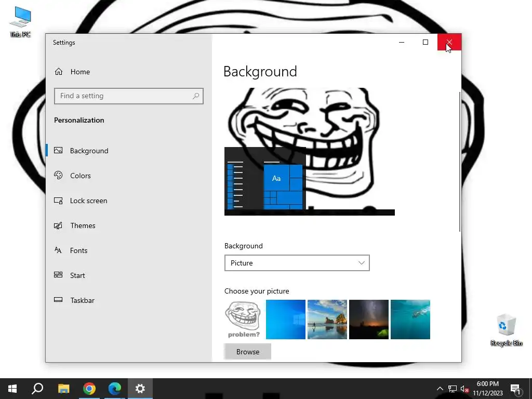
Task: Click the Start tiles icon in sidebar
Action: pyautogui.click(x=58, y=275)
